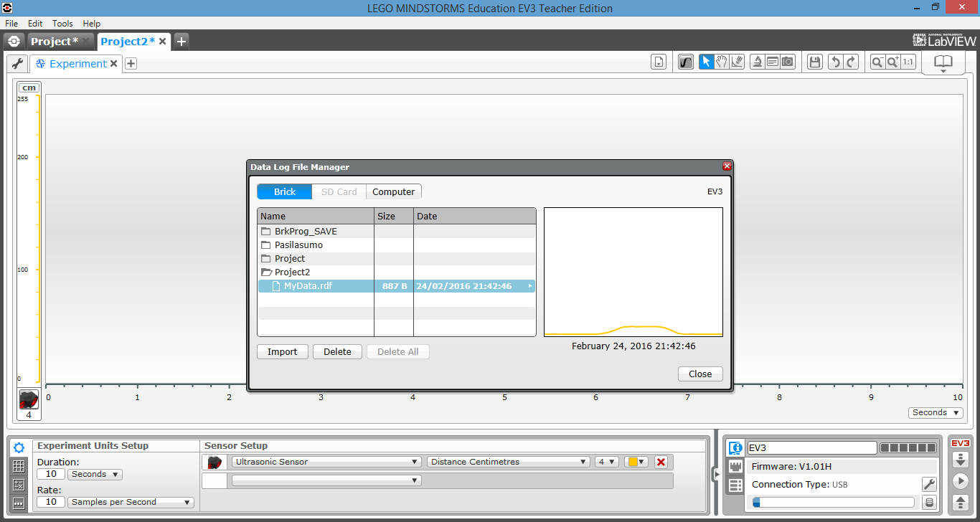Add a new project with the plus tab
The width and height of the screenshot is (980, 522).
[x=182, y=42]
